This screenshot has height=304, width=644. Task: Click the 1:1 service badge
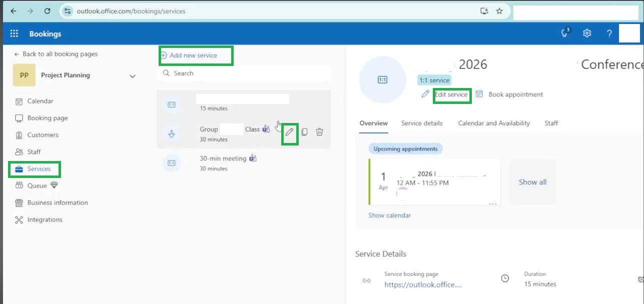click(434, 80)
